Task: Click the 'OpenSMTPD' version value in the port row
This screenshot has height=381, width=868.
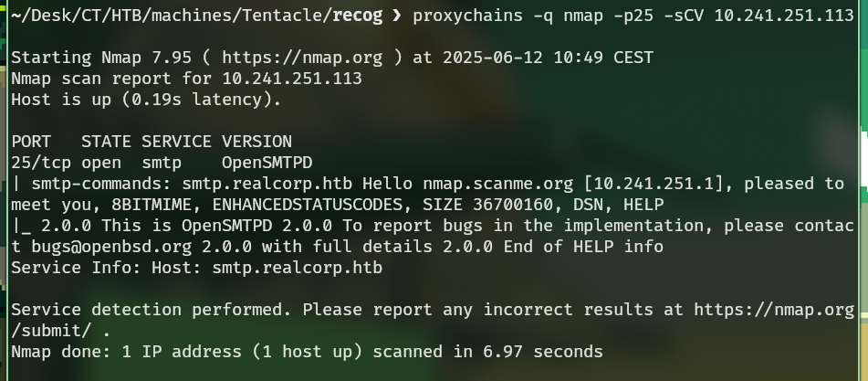Action: [x=267, y=163]
